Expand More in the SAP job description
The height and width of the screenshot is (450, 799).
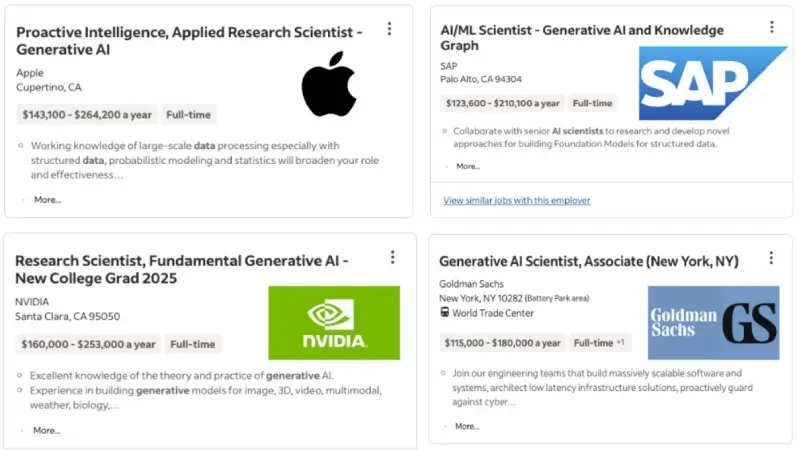point(468,166)
